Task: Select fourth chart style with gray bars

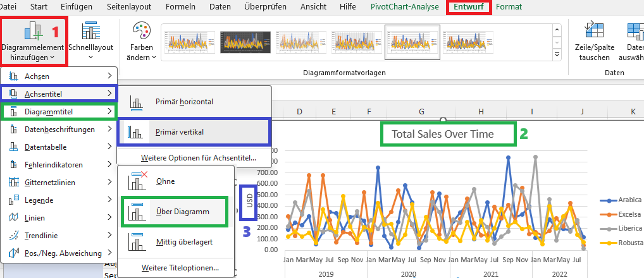Action: pos(357,42)
